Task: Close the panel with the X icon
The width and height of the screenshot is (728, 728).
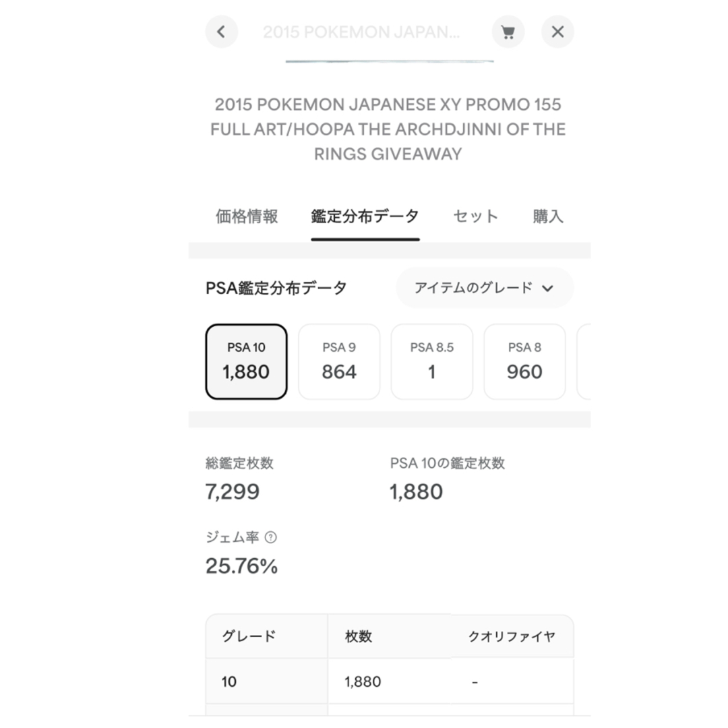Action: click(557, 32)
